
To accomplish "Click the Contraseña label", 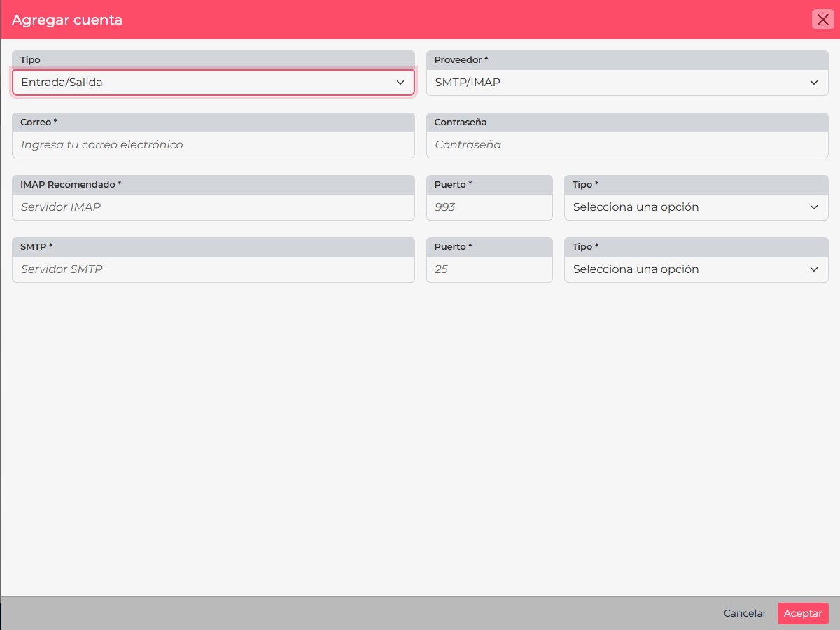I will 461,122.
